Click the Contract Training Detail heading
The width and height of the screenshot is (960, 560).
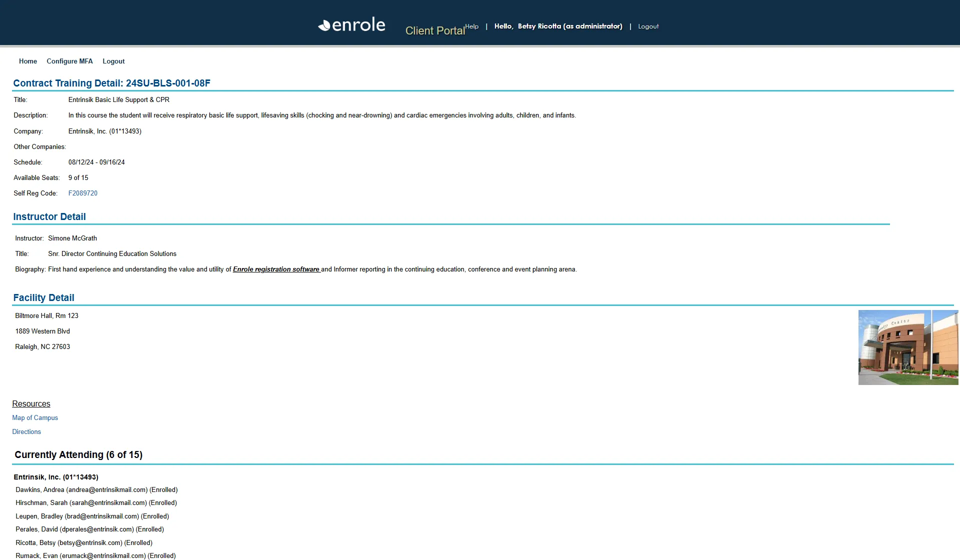112,83
